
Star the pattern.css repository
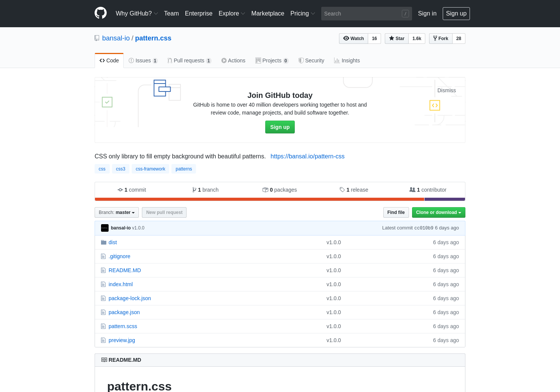(397, 39)
